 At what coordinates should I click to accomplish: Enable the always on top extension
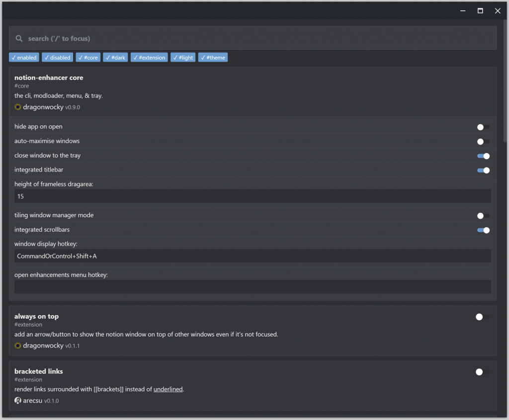tap(482, 317)
